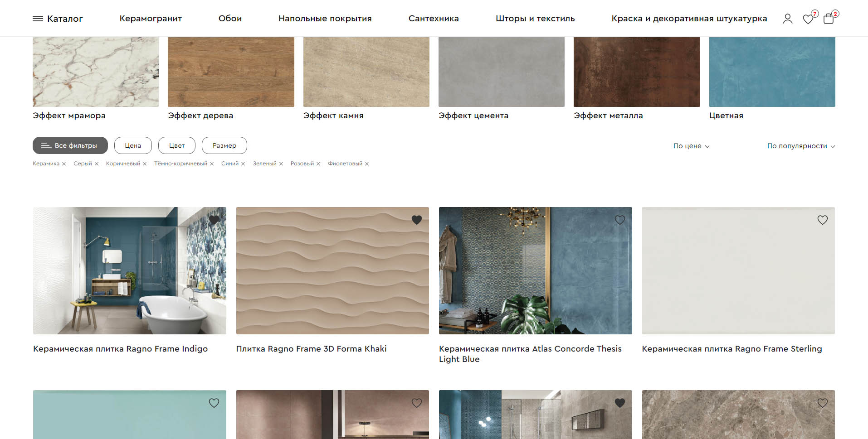Remove the Фиолетовый filter tag
The height and width of the screenshot is (439, 868).
367,164
